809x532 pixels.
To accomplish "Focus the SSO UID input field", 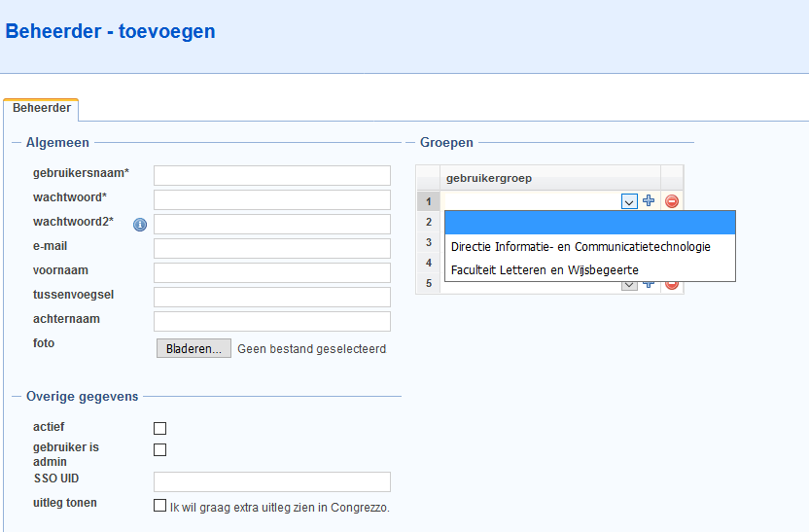I will coord(272,481).
